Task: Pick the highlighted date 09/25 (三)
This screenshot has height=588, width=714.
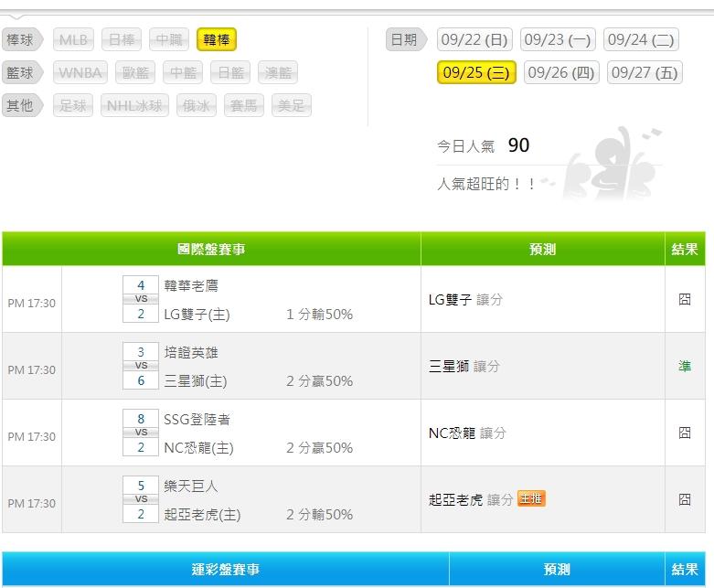Action: tap(476, 72)
